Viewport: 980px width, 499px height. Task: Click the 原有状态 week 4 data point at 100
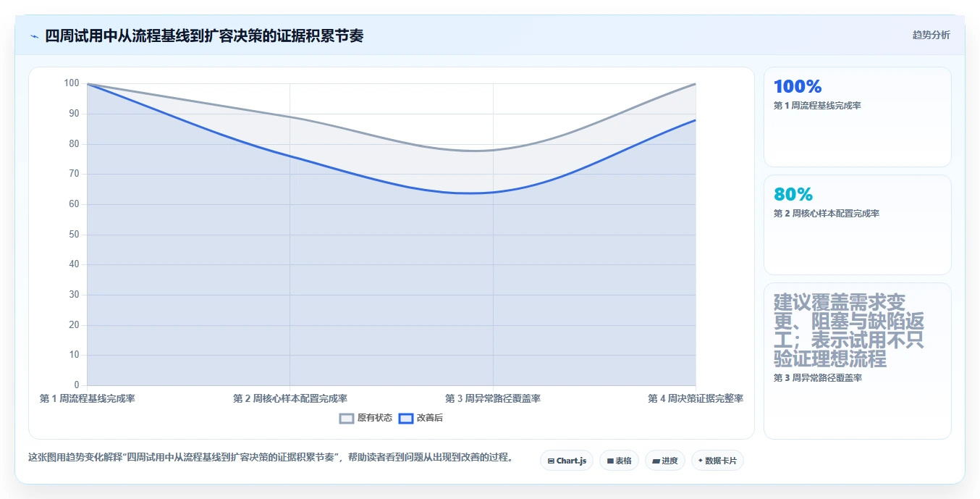696,84
